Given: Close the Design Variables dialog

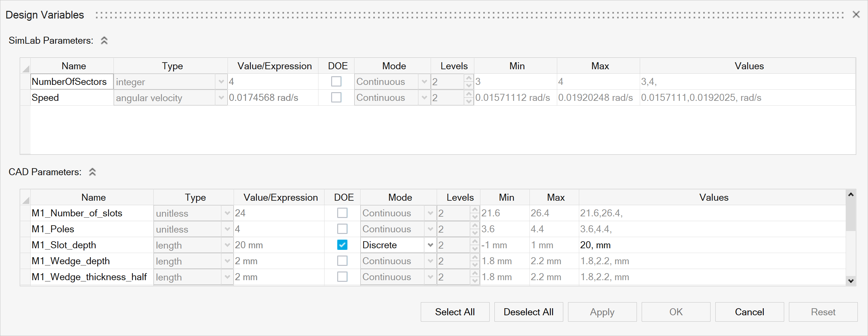Looking at the screenshot, I should click(x=856, y=14).
